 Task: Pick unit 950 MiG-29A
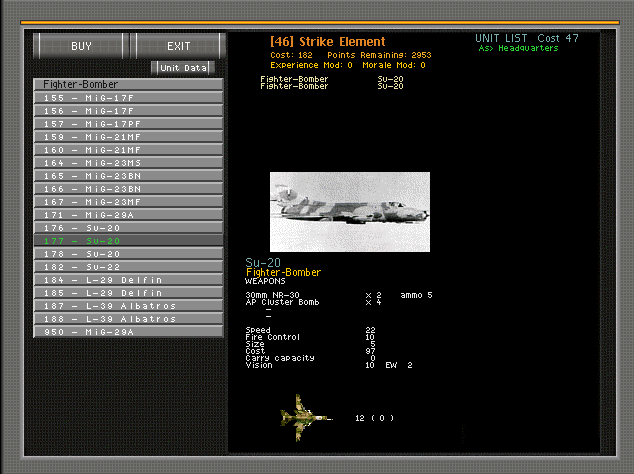tap(128, 331)
